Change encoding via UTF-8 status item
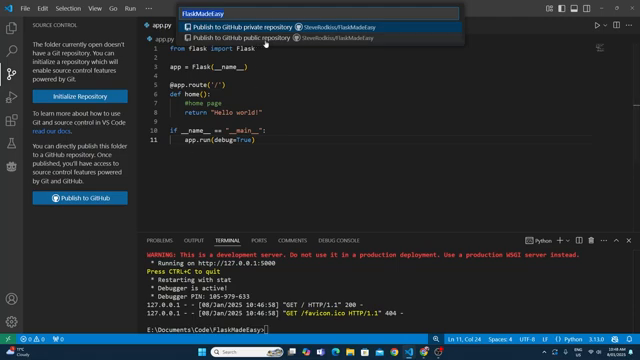The height and width of the screenshot is (360, 640). coord(527,339)
